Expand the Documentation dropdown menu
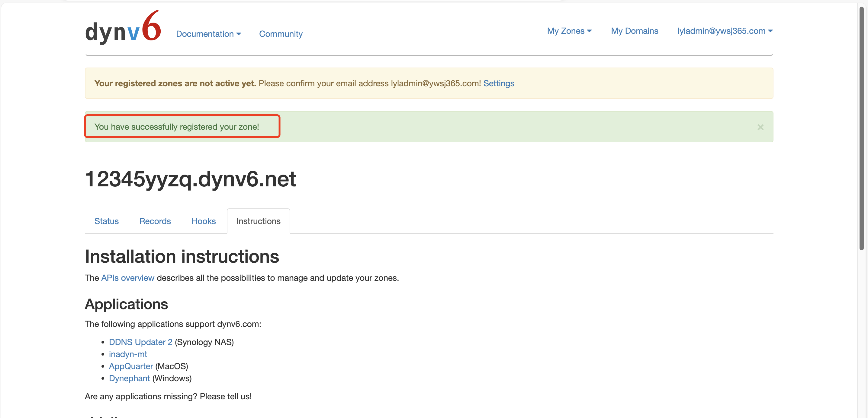This screenshot has height=418, width=868. [x=208, y=34]
